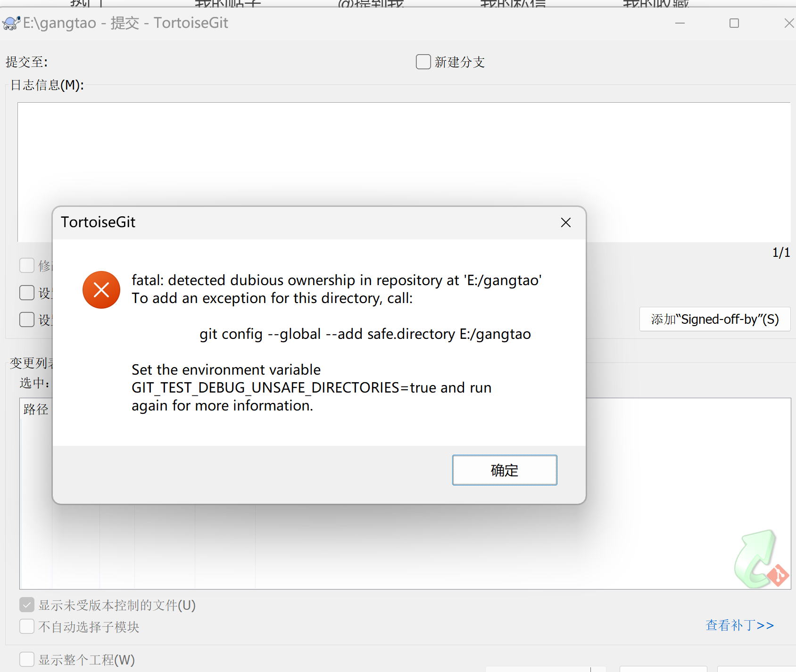The width and height of the screenshot is (796, 672).
Task: Toggle 显示未受版本控制的文件(U) checkbox
Action: pyautogui.click(x=27, y=605)
